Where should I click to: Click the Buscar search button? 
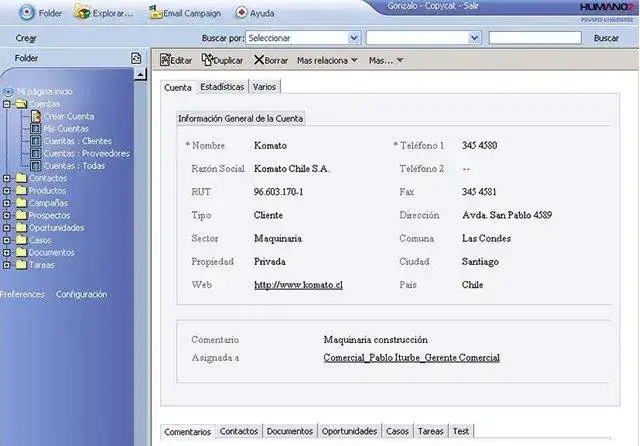606,38
